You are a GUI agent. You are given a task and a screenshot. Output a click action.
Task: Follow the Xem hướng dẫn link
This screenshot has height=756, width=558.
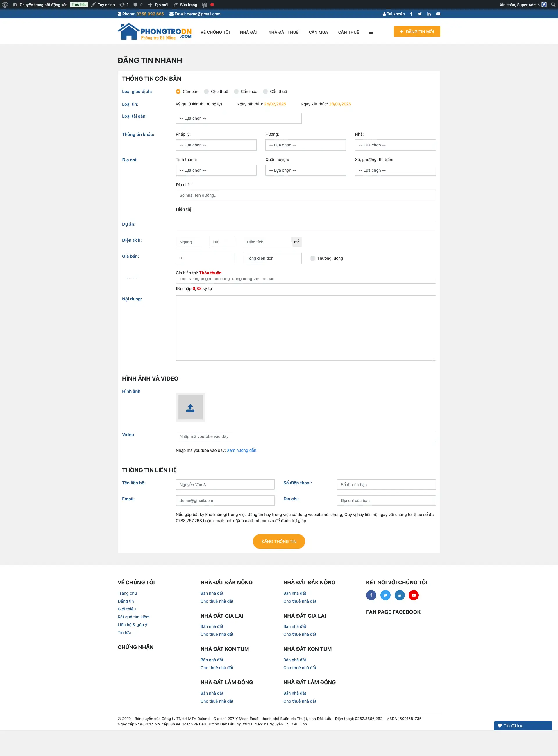tap(241, 450)
